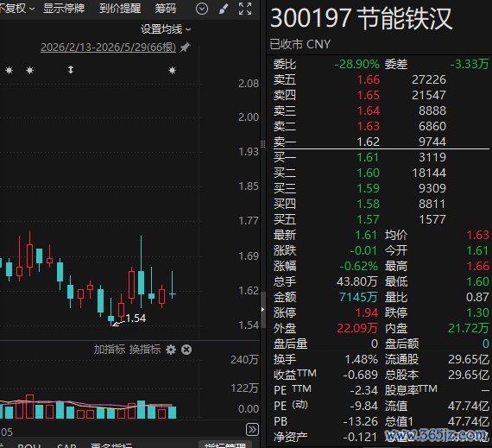Click the pencil drawing tool icon

(x=223, y=9)
